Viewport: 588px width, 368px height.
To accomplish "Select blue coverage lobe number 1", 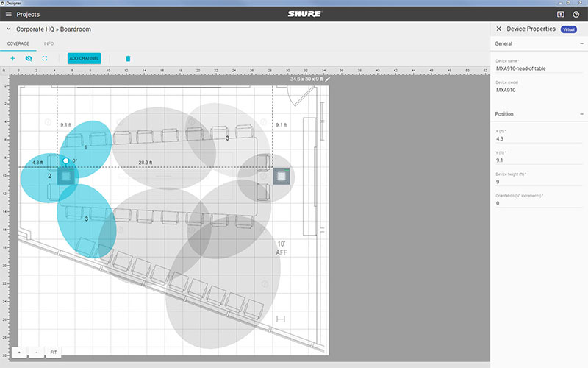I will pyautogui.click(x=86, y=149).
